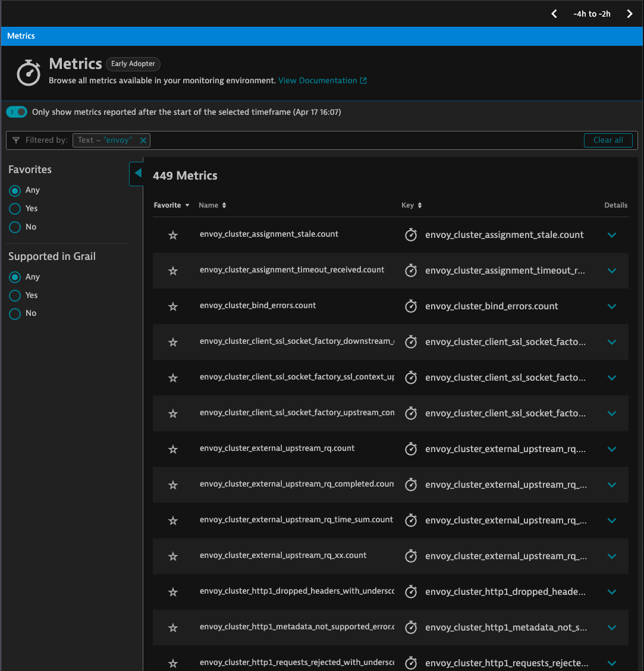Click the Clear all button
The width and height of the screenshot is (644, 671).
(x=608, y=140)
